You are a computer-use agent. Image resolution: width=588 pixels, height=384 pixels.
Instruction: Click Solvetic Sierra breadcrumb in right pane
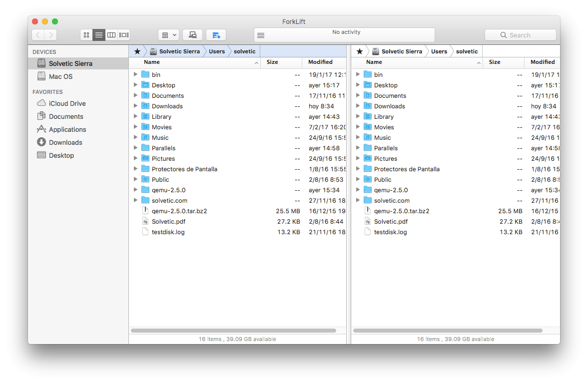point(398,51)
